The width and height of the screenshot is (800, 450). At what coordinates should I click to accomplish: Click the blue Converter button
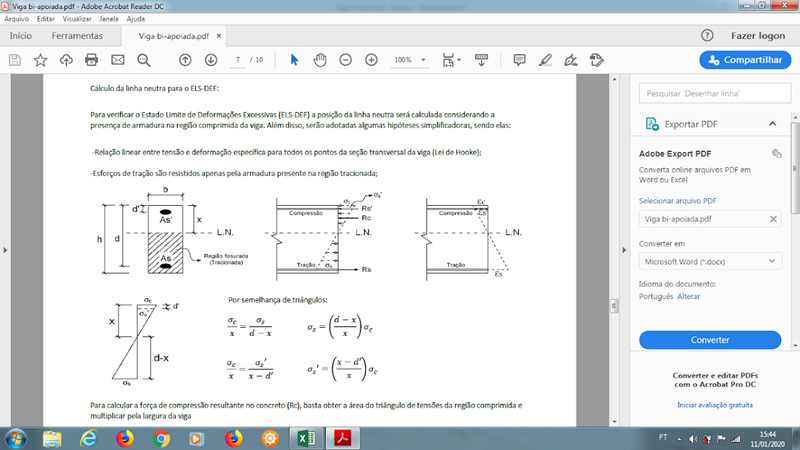pyautogui.click(x=709, y=340)
